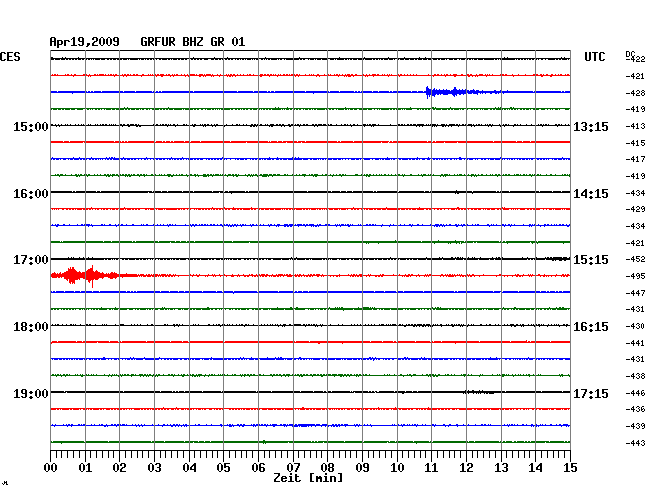Select minute tick label 01
Screen dimensions: 650x494
click(x=85, y=468)
